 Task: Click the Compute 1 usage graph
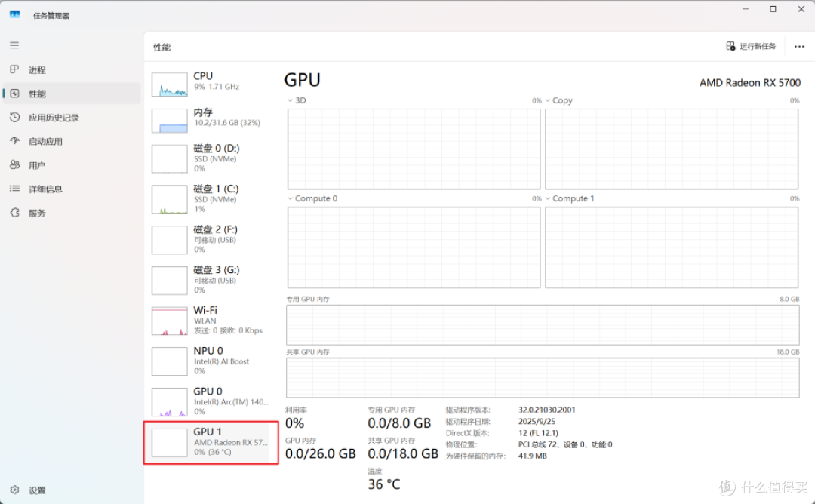point(672,247)
